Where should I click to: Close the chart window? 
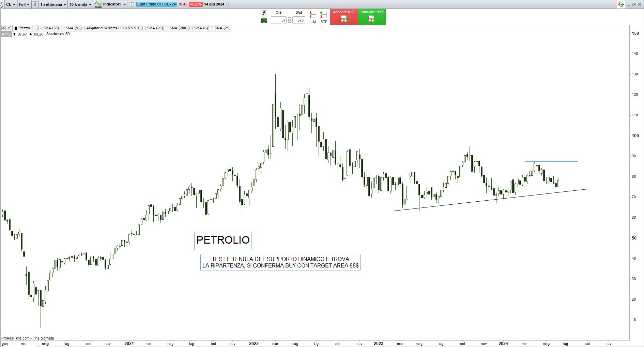click(x=640, y=4)
